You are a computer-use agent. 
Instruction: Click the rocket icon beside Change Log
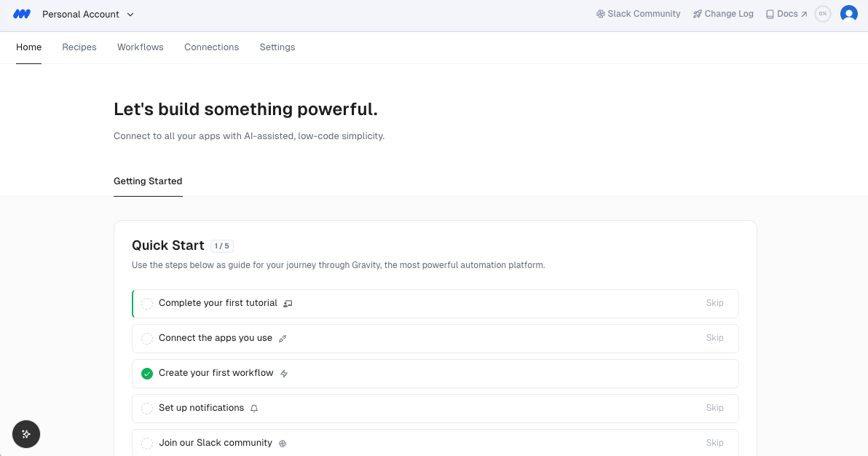click(698, 14)
